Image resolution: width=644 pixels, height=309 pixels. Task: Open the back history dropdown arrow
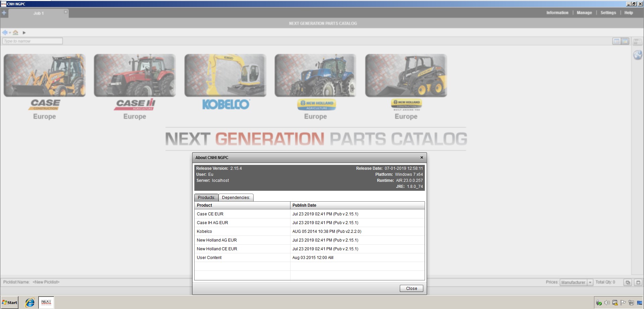coord(10,33)
